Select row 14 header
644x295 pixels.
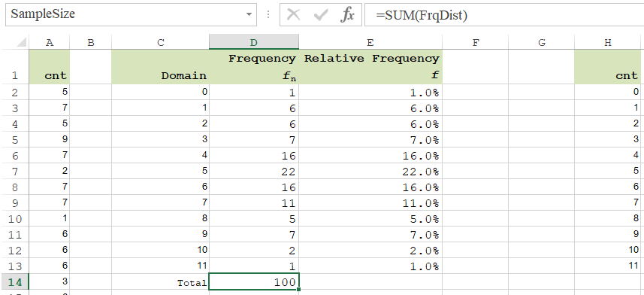(15, 282)
